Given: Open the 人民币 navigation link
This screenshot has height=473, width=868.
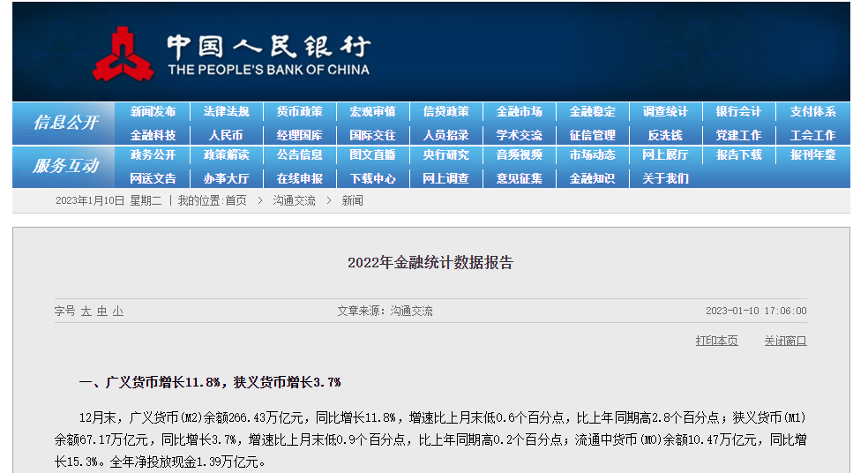Looking at the screenshot, I should coord(226,135).
